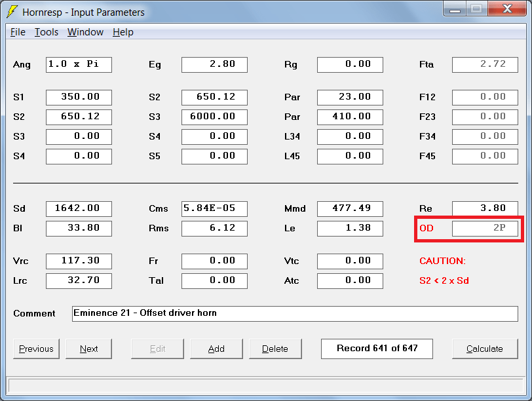Select the F34 value field

click(485, 137)
